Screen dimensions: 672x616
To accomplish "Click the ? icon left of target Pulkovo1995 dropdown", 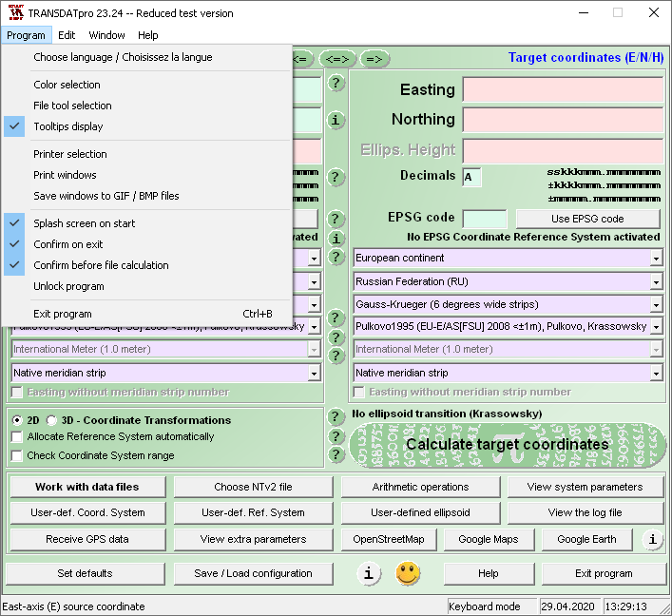I will (336, 318).
